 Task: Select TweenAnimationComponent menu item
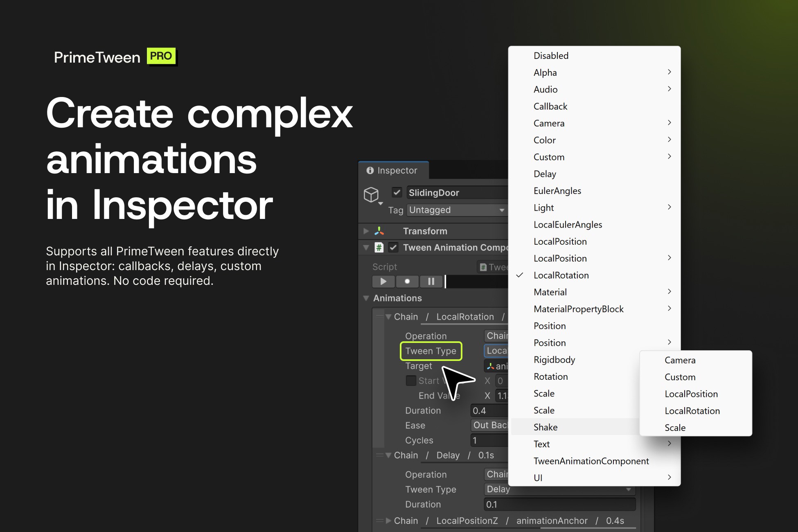point(594,461)
